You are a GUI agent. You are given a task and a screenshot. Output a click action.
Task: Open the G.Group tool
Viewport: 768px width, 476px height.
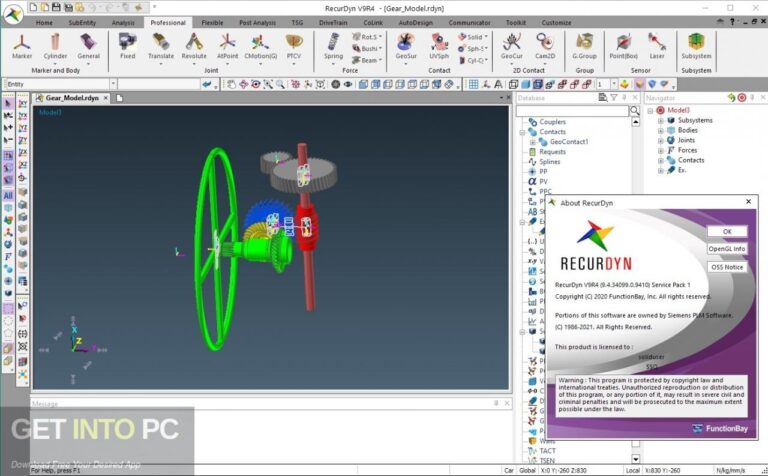(584, 47)
